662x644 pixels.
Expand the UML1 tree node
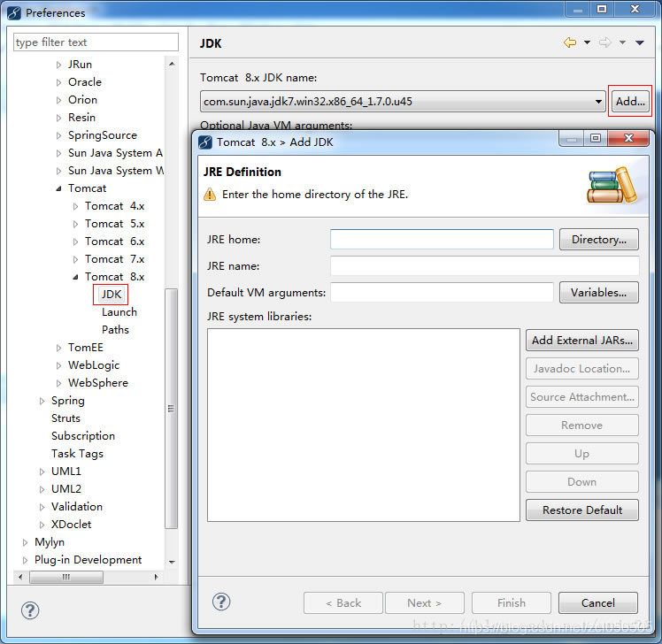[x=42, y=471]
